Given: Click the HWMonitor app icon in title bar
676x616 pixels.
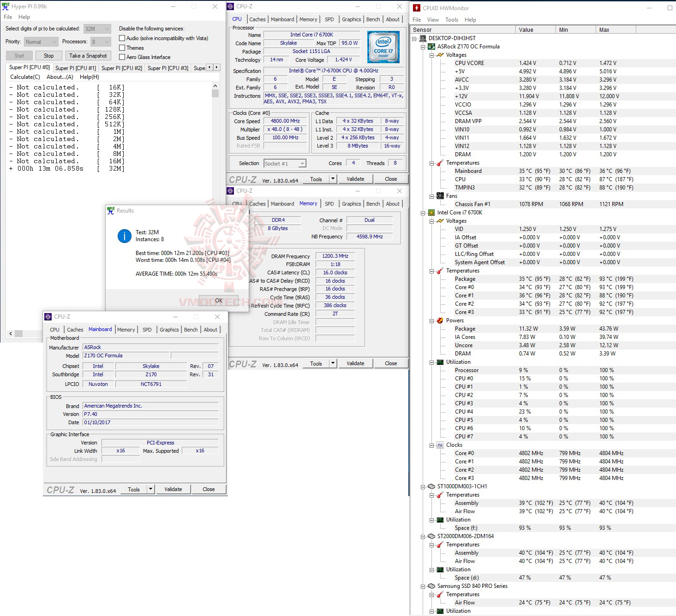Looking at the screenshot, I should [417, 8].
